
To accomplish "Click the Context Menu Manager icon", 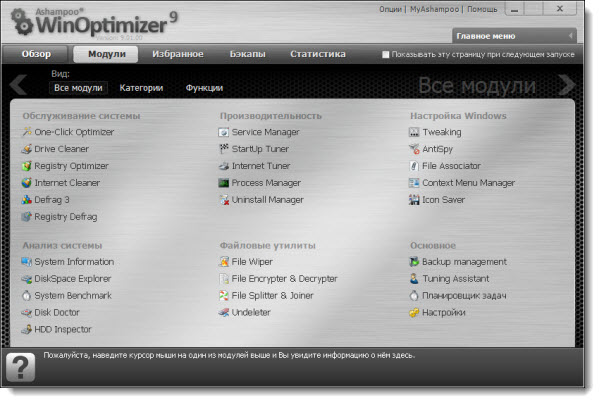I will [x=414, y=183].
